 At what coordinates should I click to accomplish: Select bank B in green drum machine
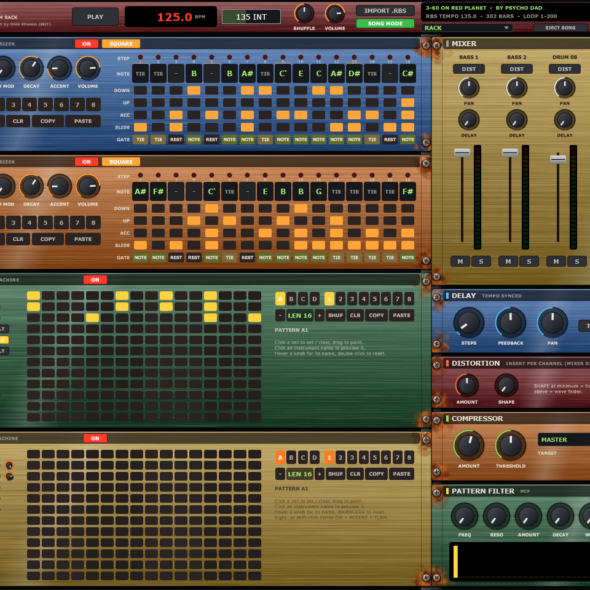[x=291, y=299]
